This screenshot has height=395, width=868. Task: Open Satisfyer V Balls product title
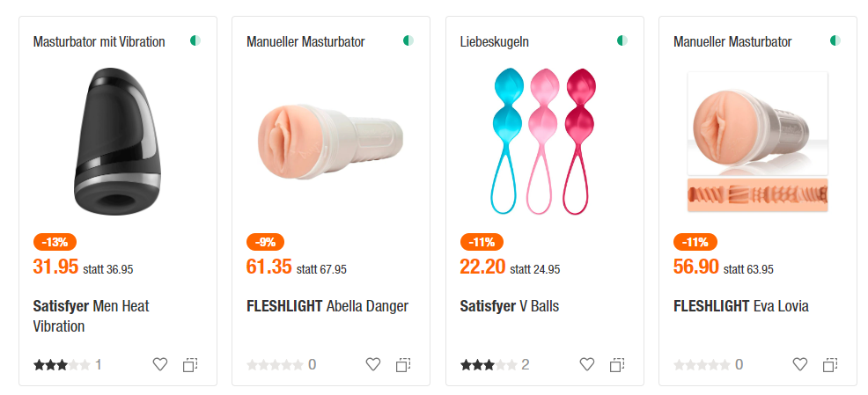tap(509, 306)
